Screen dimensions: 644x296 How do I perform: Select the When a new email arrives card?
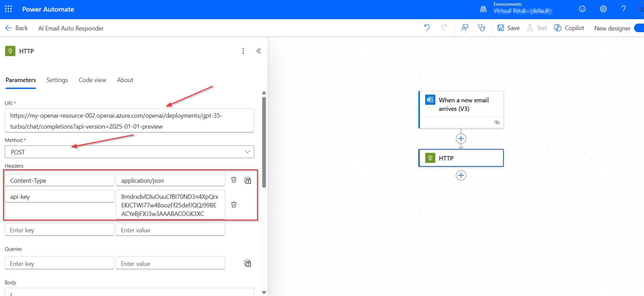[461, 110]
